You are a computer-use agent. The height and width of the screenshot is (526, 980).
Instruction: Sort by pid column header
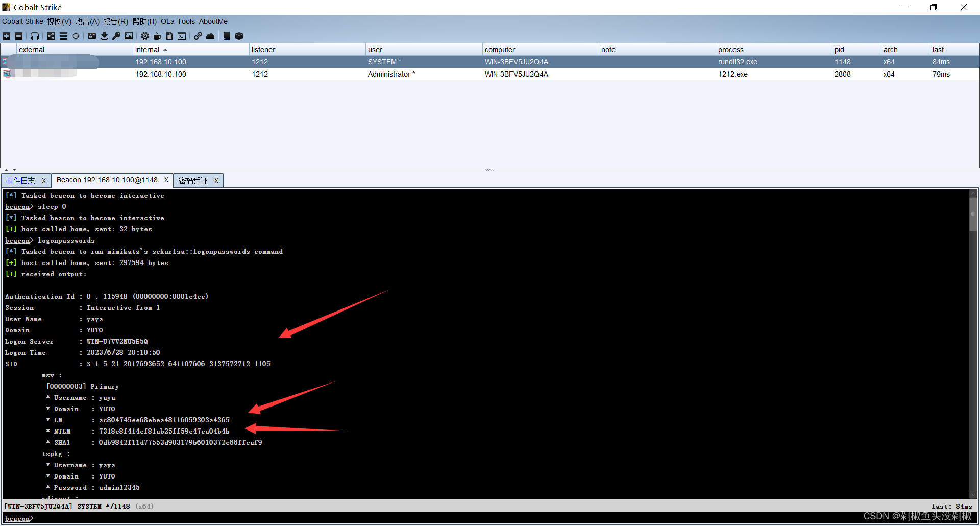click(856, 50)
